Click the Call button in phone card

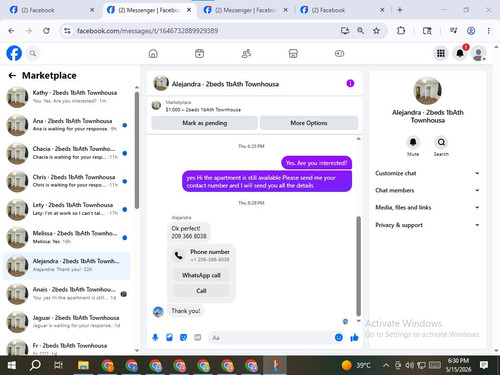[201, 291]
